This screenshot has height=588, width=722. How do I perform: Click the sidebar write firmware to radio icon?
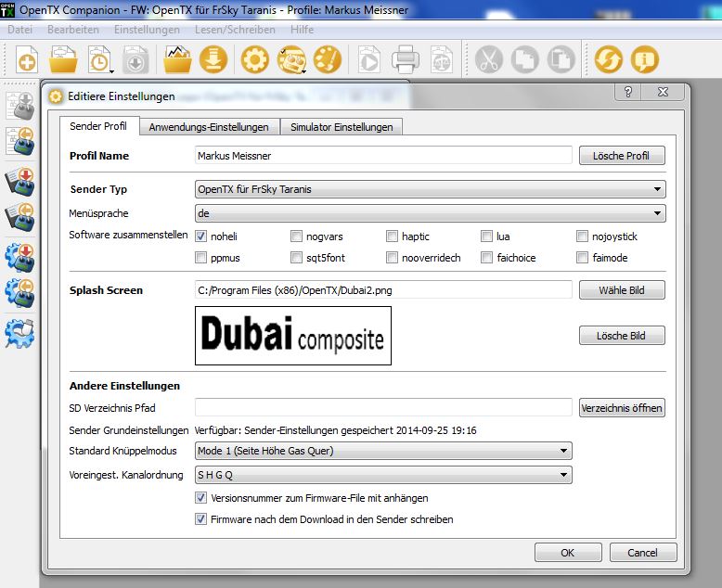click(x=19, y=182)
